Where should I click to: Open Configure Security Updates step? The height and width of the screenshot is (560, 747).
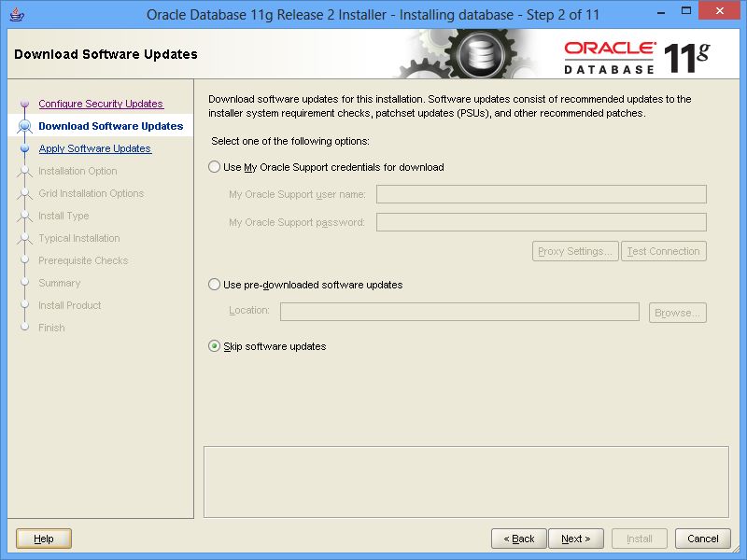tap(101, 104)
